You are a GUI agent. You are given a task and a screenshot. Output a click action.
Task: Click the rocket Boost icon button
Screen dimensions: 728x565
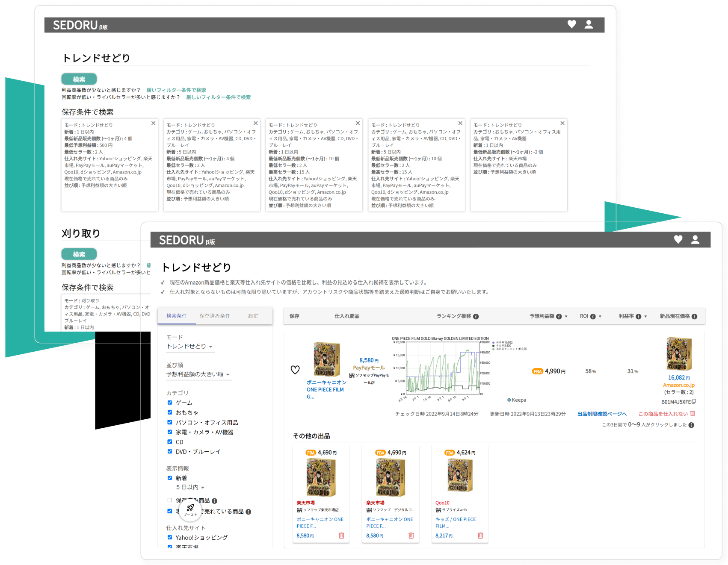[190, 510]
